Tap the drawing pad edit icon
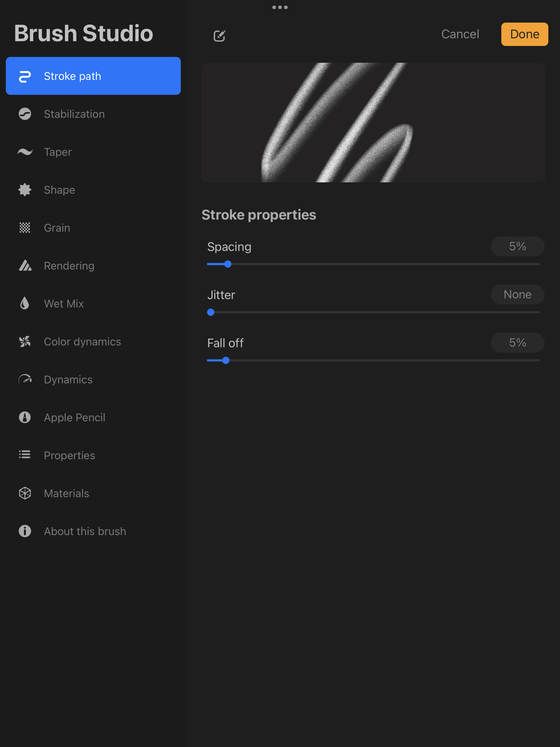Viewport: 560px width, 747px height. click(x=219, y=35)
